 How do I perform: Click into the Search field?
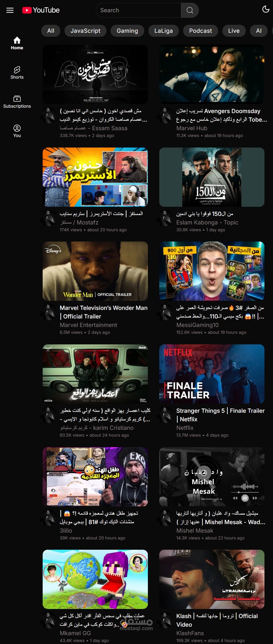click(x=138, y=10)
